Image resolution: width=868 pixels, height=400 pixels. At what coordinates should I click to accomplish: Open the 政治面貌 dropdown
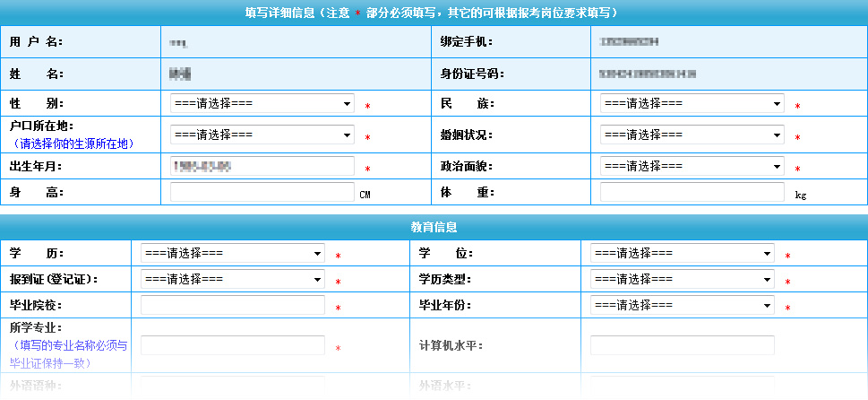(692, 167)
